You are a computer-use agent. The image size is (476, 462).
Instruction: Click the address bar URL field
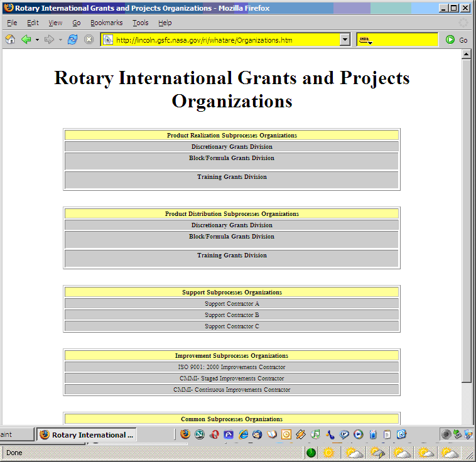point(226,40)
